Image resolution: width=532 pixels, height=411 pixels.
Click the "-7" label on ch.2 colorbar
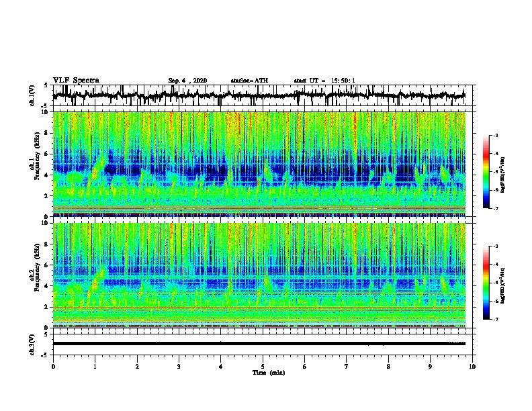(x=495, y=319)
